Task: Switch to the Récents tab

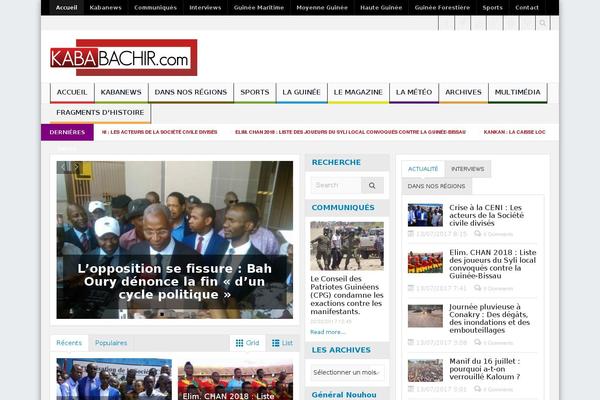Action: pyautogui.click(x=69, y=343)
